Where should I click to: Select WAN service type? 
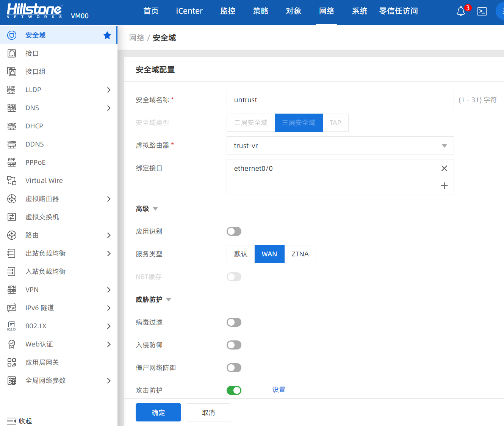tap(269, 254)
